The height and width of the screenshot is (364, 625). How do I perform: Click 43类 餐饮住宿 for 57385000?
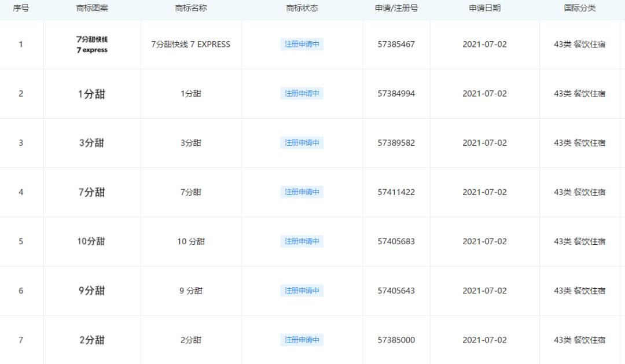tap(579, 340)
